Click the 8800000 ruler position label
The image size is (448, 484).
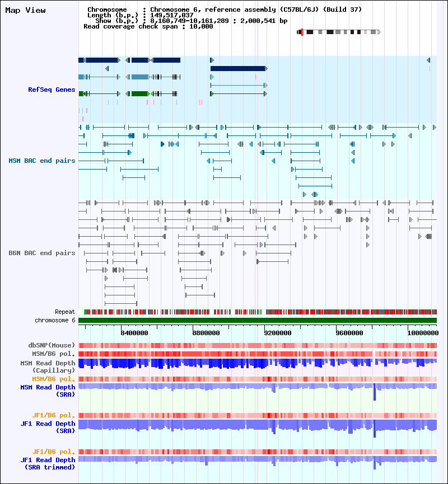(206, 333)
